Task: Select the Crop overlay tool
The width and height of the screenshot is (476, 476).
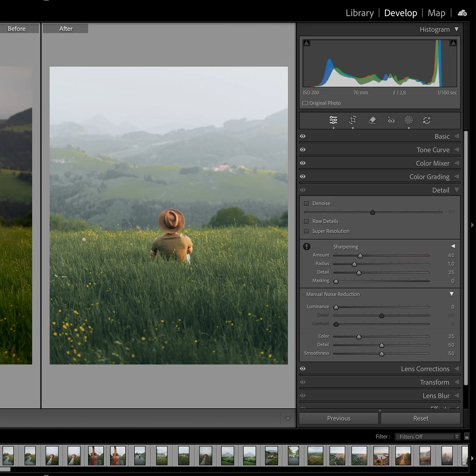Action: 353,120
